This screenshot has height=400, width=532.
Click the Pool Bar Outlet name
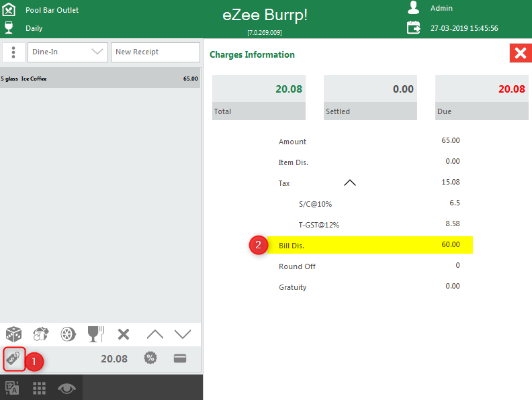(52, 10)
